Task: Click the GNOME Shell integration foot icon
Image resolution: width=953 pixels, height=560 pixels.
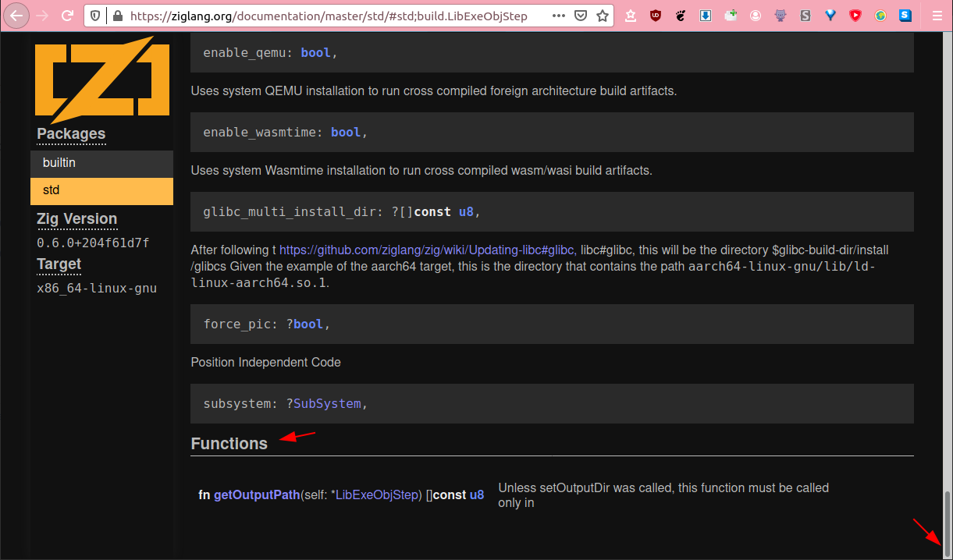Action: point(681,15)
